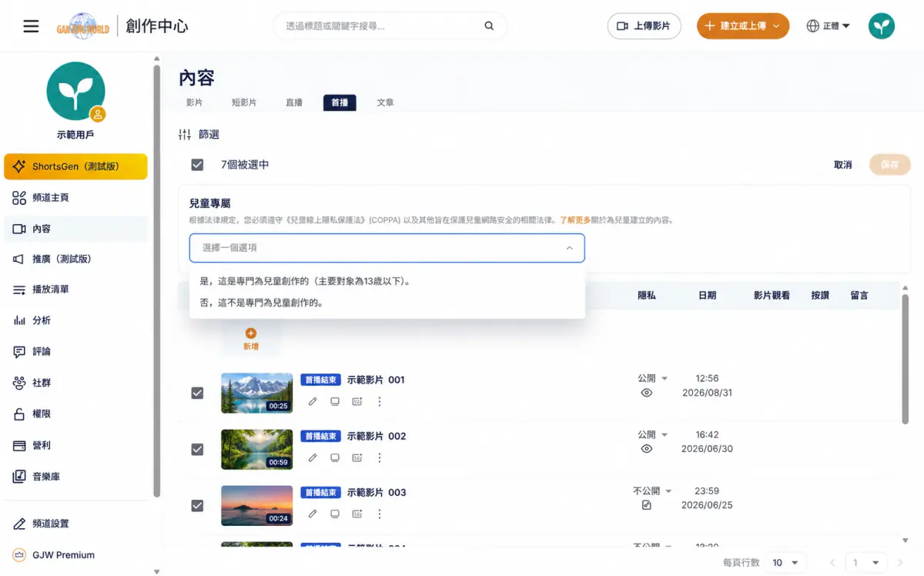Click the sidebar profile avatar badge
This screenshot has height=576, width=924.
[98, 115]
